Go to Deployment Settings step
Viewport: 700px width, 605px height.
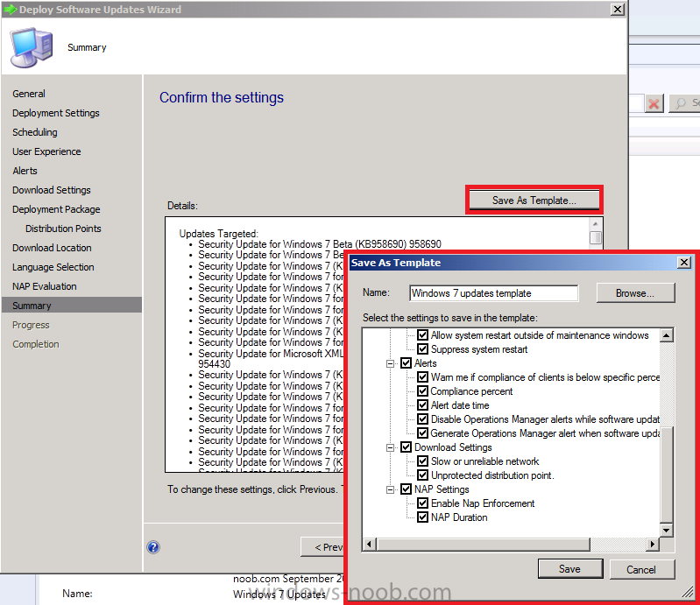coord(56,113)
